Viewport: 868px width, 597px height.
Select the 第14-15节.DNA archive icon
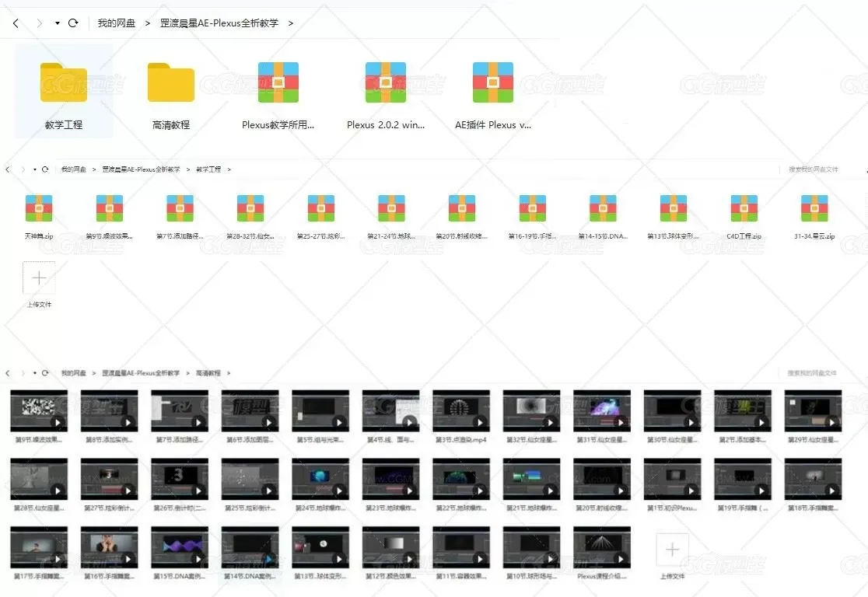(x=603, y=208)
